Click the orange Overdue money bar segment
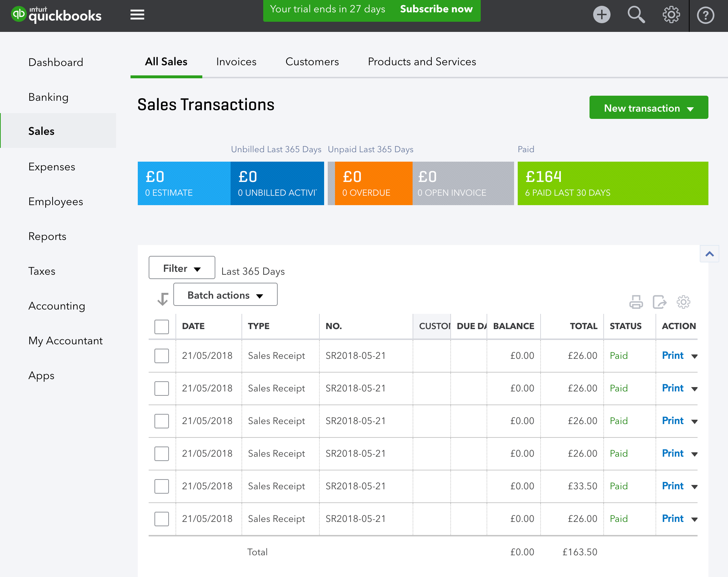728x577 pixels. coord(373,183)
